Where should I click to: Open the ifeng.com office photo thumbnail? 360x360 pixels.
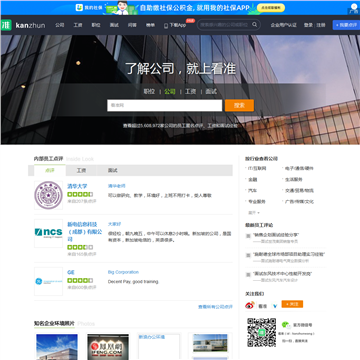coord(108,347)
